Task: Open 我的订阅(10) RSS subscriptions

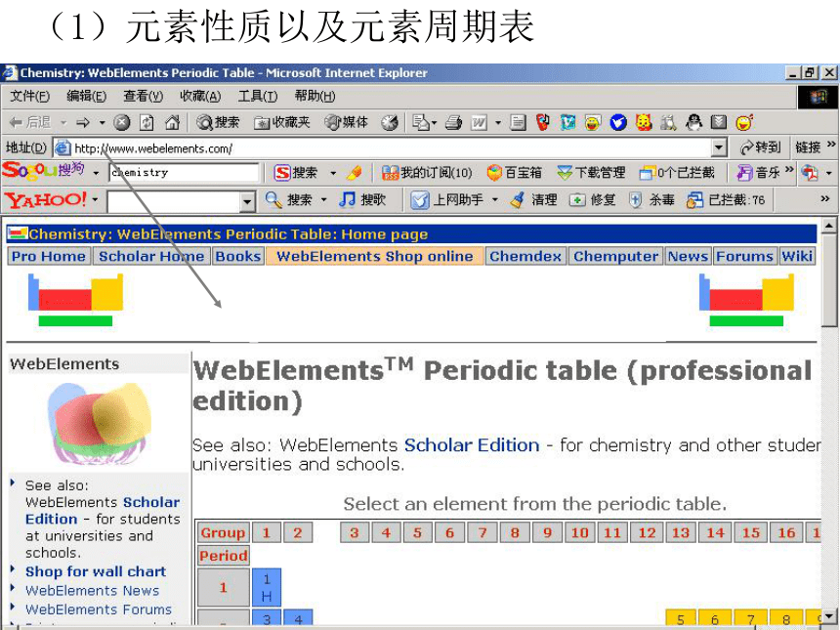Action: tap(427, 173)
